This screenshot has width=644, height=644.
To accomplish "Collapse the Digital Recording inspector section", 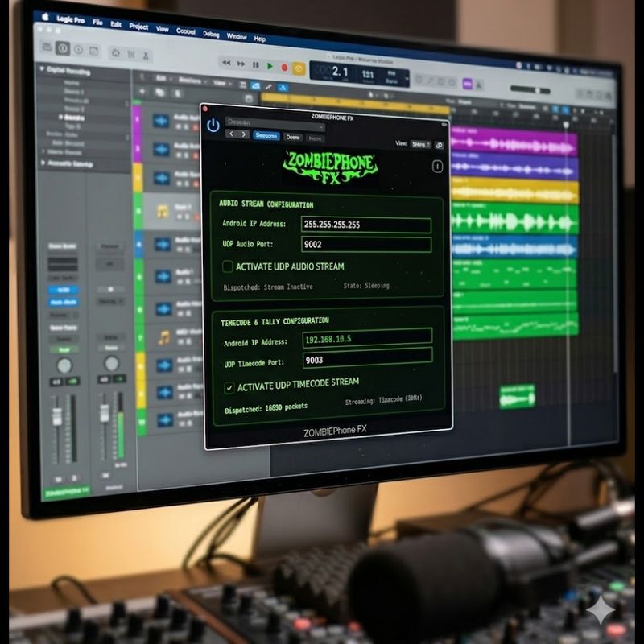I will [x=42, y=68].
